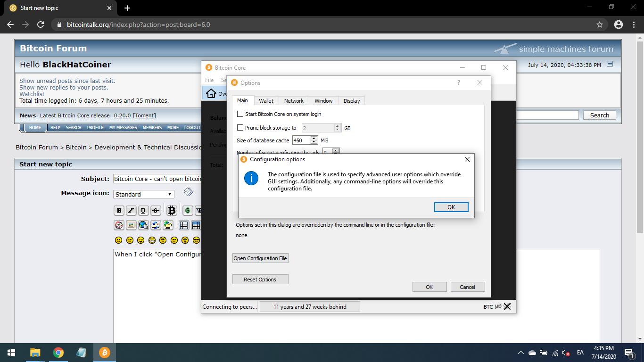Open File menu in Bitcoin Core
The image size is (644, 362).
[x=209, y=80]
